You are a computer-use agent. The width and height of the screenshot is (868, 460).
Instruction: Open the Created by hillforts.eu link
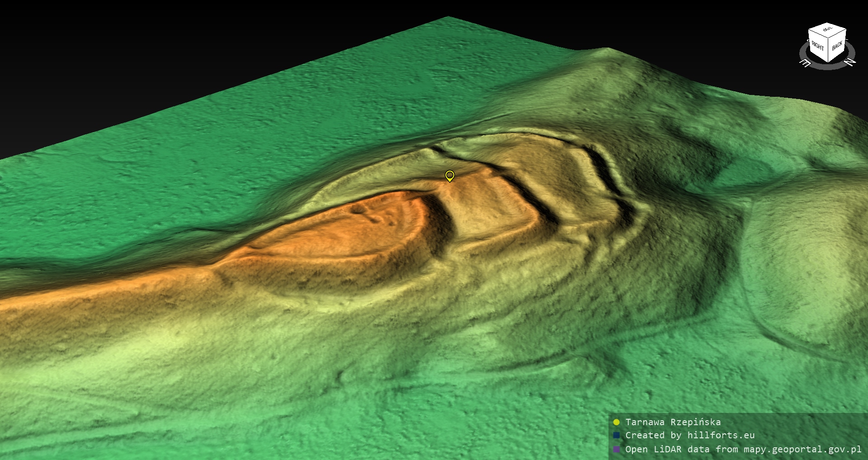tap(689, 436)
